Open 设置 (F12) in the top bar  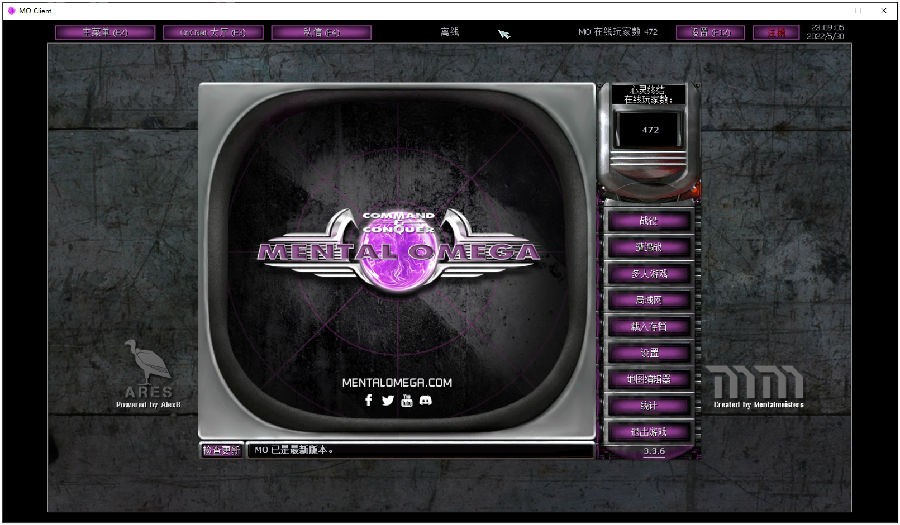point(710,32)
